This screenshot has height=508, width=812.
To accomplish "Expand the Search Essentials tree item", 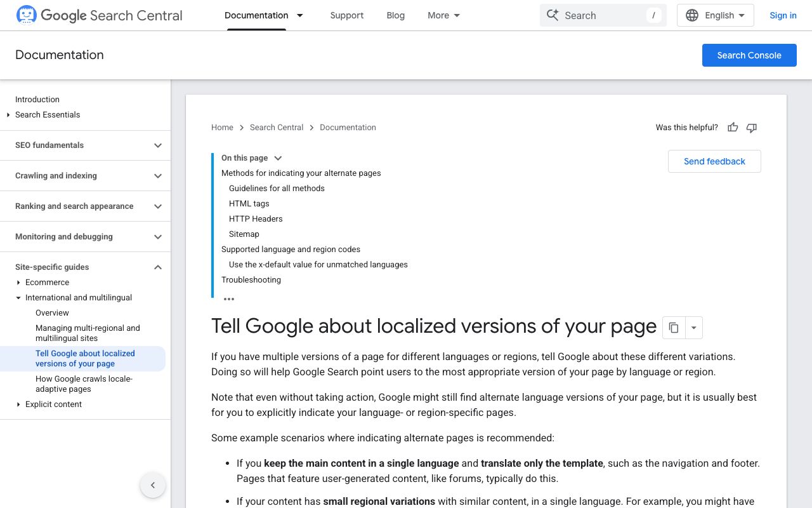I will [x=8, y=115].
